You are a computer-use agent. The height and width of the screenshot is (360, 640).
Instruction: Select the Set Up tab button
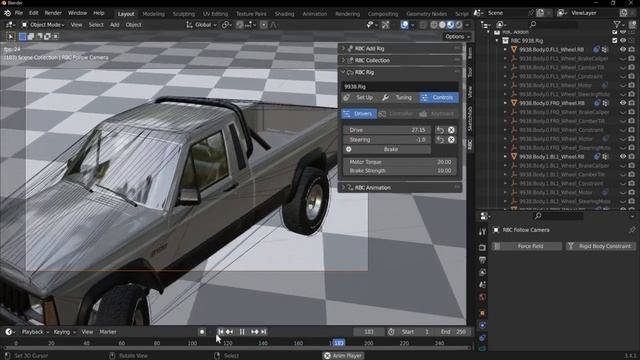point(360,98)
